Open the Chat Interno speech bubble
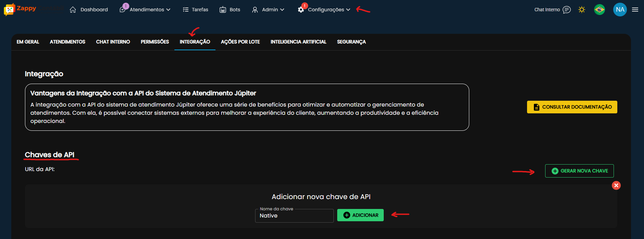644x239 pixels. click(x=567, y=10)
